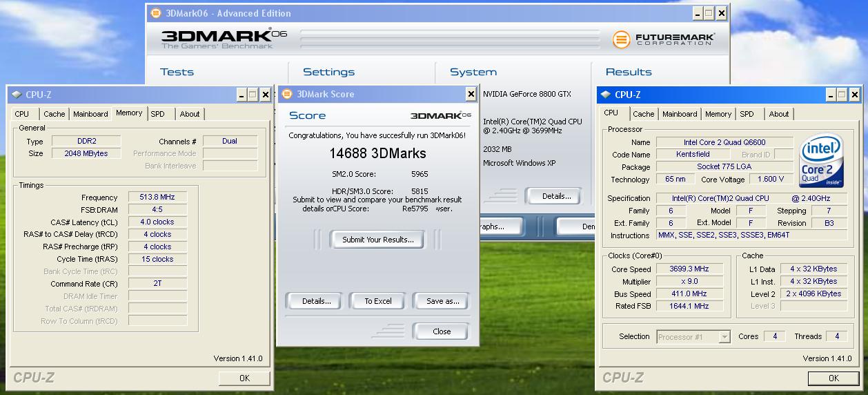Click the 14688 3DMarks score text
Screen dimensions: 868x395
377,153
